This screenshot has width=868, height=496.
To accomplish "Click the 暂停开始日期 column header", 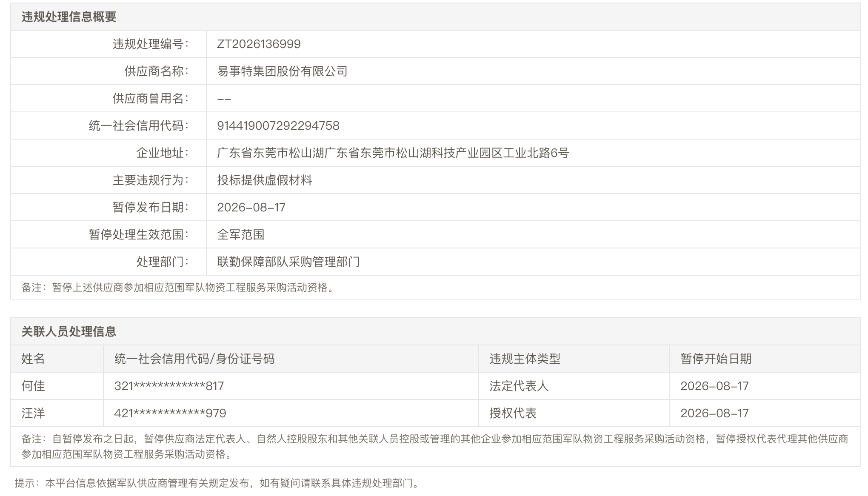I will tap(716, 359).
